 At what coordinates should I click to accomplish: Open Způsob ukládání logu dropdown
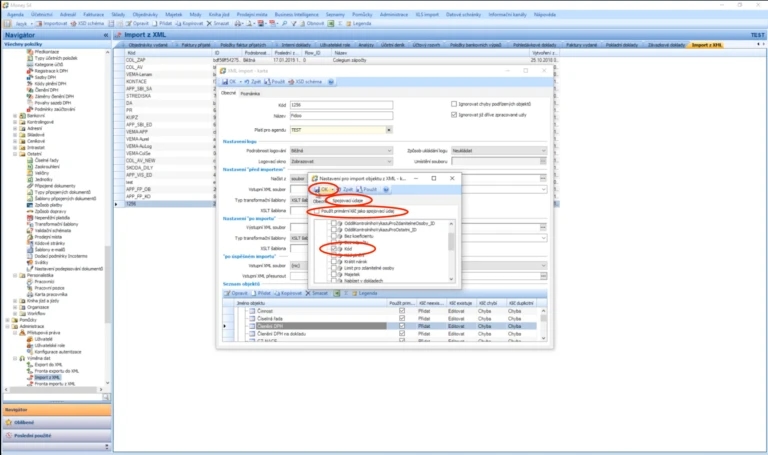coord(499,151)
